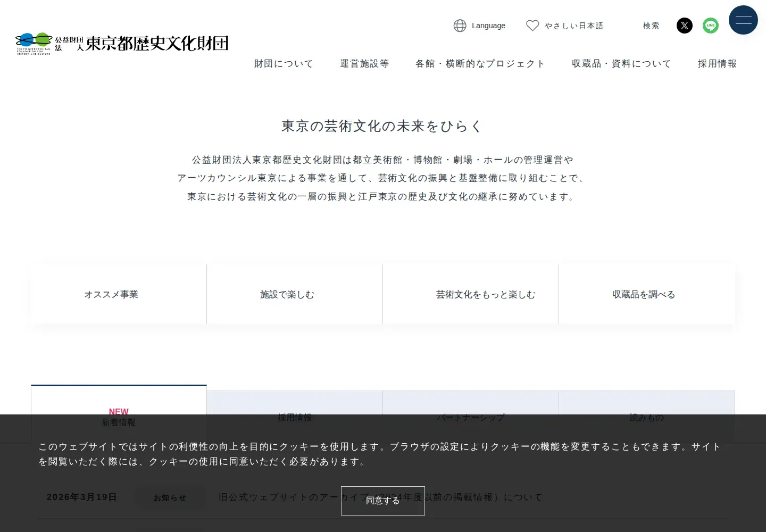
Task: Switch to the 採用情報 news tab
Action: coord(295,417)
